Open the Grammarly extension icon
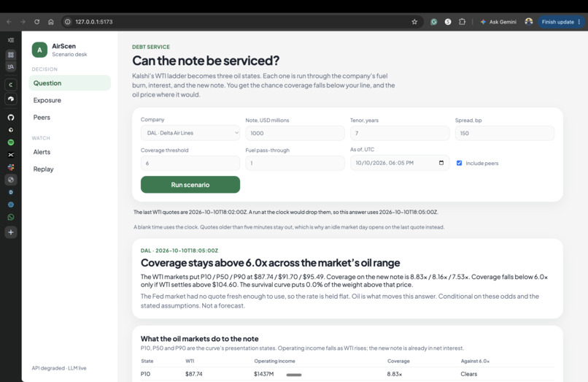588x382 pixels. [x=434, y=22]
